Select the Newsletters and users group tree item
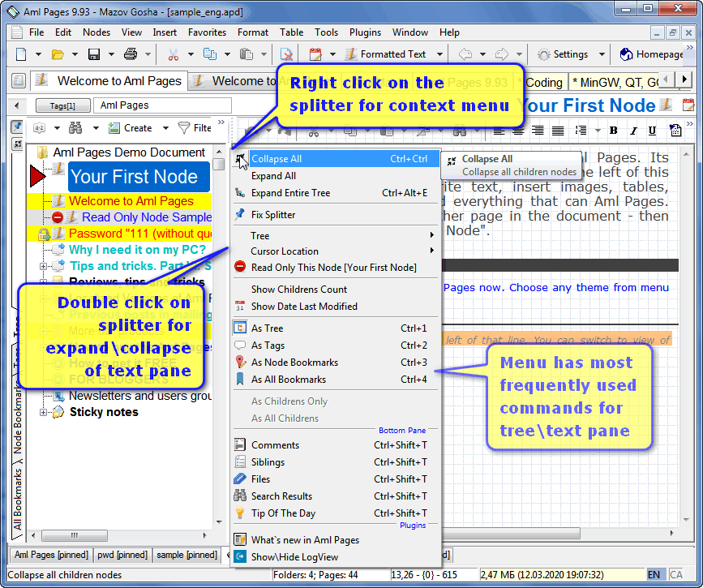Viewport: 703px width, 588px height. click(x=140, y=396)
